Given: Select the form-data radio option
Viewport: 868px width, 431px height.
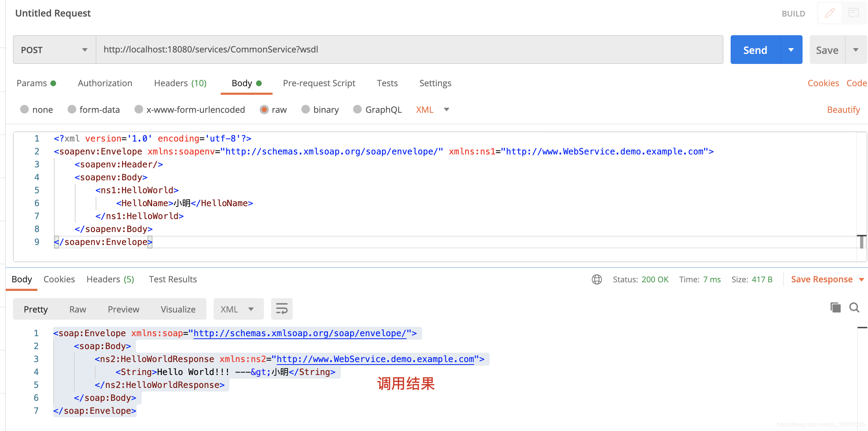Looking at the screenshot, I should pos(72,110).
